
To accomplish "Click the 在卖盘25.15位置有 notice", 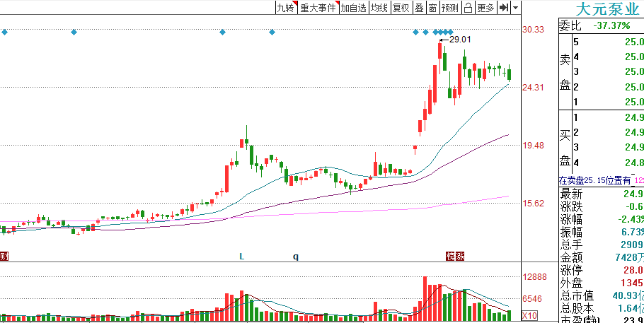I will pos(594,180).
